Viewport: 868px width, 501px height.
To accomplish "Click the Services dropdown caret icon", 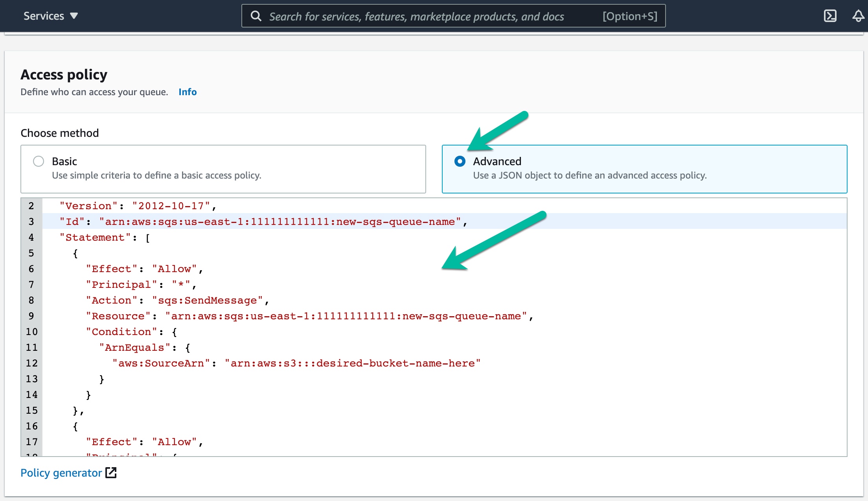I will 73,17.
